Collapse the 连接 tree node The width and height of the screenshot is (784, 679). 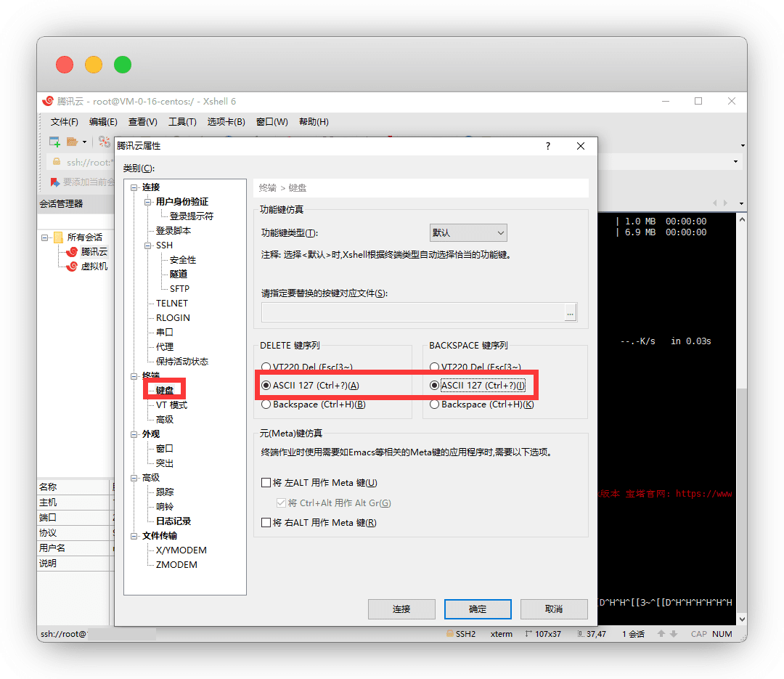[134, 187]
